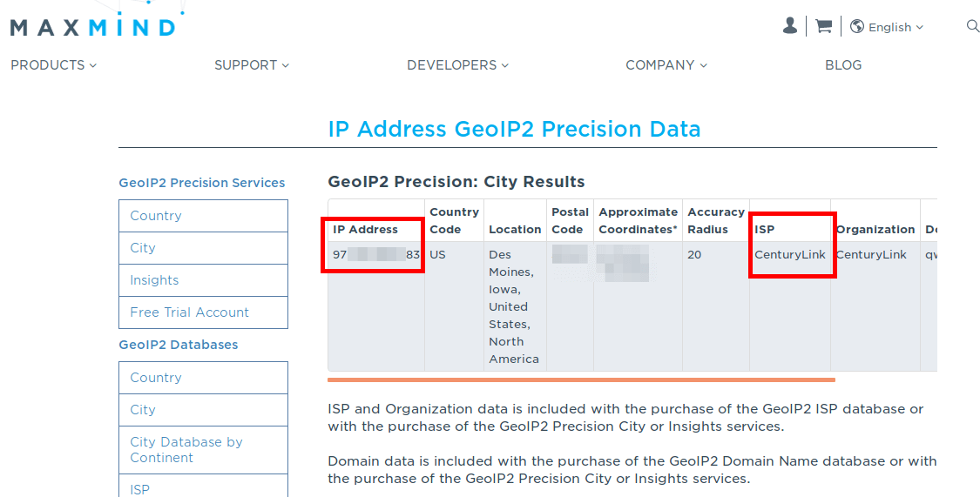Open City under GeoIP2 Databases
The image size is (980, 497).
(x=203, y=410)
